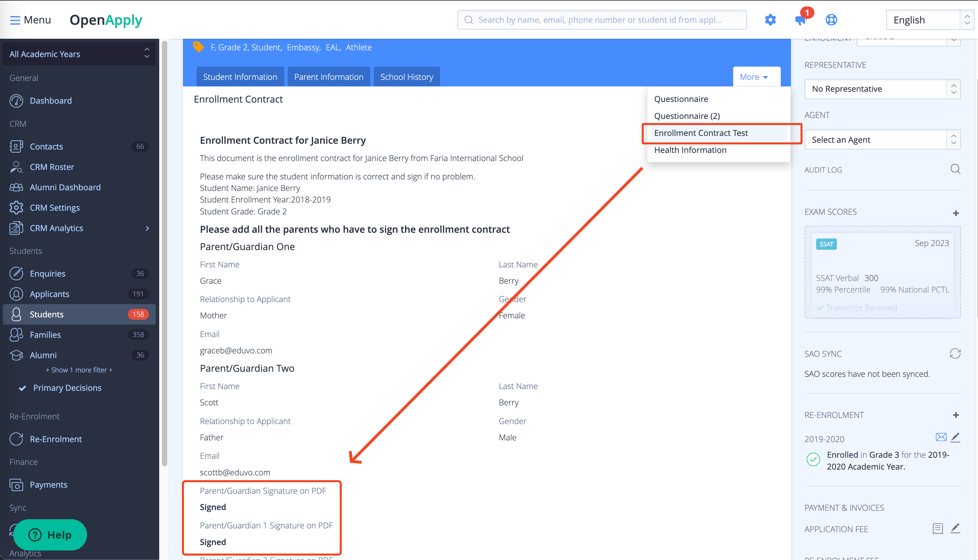Expand CRM Analytics in the sidebar
This screenshot has height=560, width=978.
(147, 228)
